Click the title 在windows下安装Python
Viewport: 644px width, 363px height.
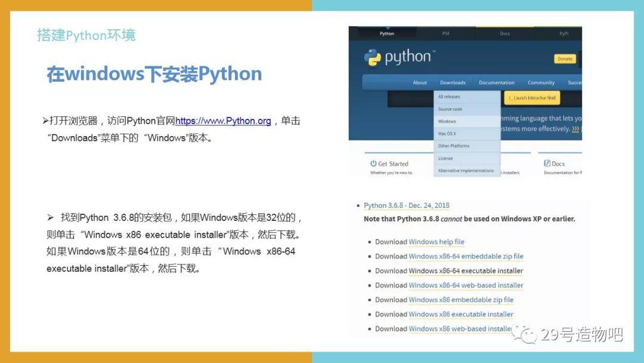[x=154, y=74]
